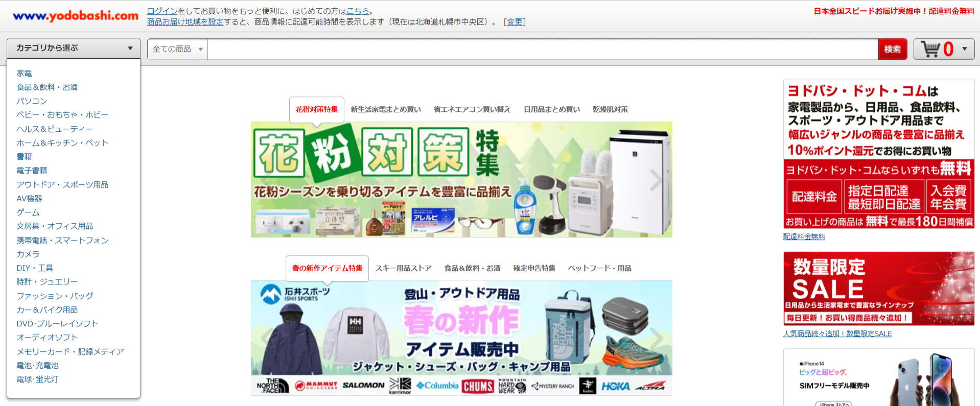Click The North Face brand logo
The image size is (980, 406).
272,386
